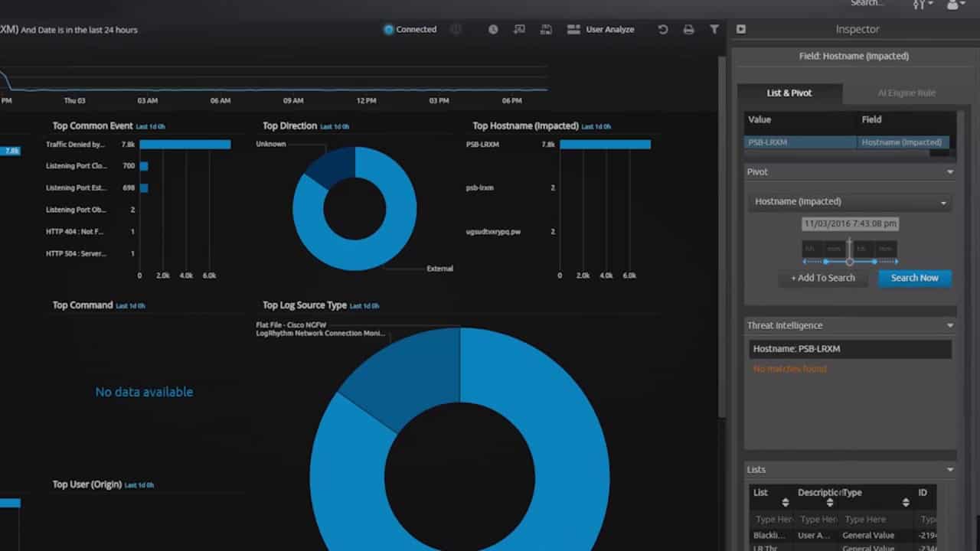Sort by the Type column arrows
This screenshot has height=551, width=980.
tap(906, 502)
